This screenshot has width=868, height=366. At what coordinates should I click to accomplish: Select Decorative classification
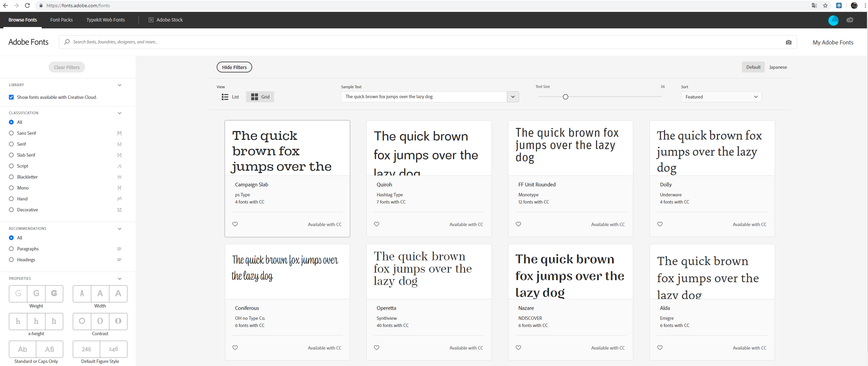(11, 210)
